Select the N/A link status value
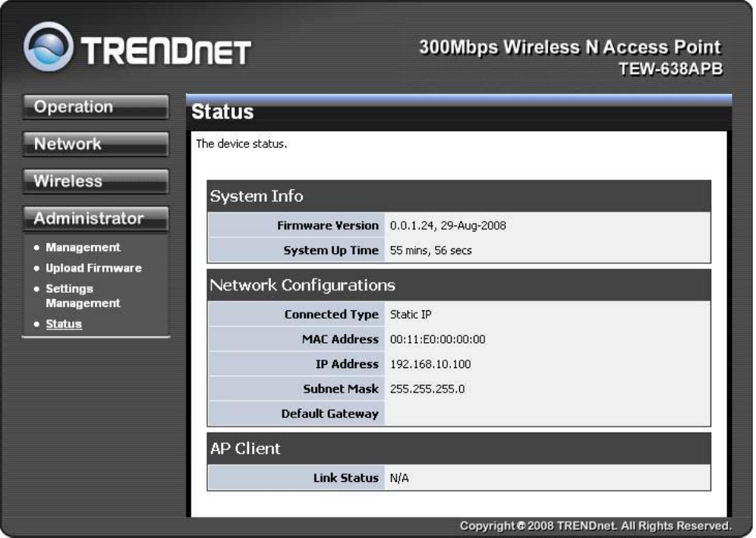756x538 pixels. tap(398, 478)
